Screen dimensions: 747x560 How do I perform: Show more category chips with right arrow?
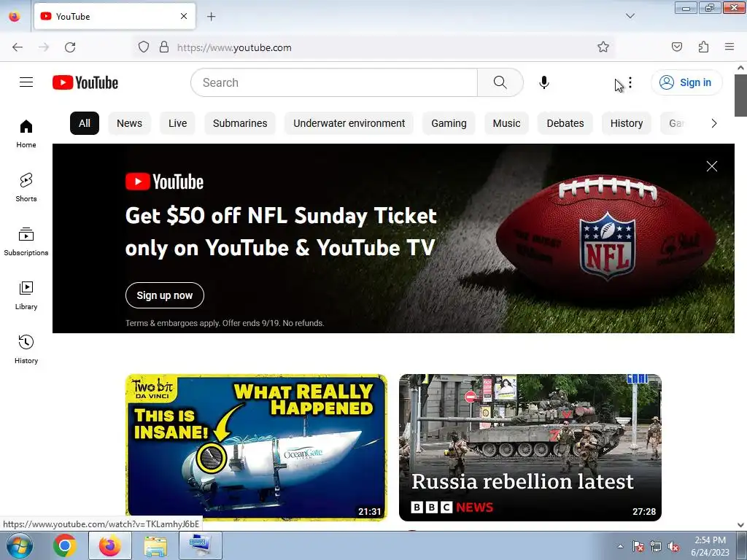tap(713, 123)
